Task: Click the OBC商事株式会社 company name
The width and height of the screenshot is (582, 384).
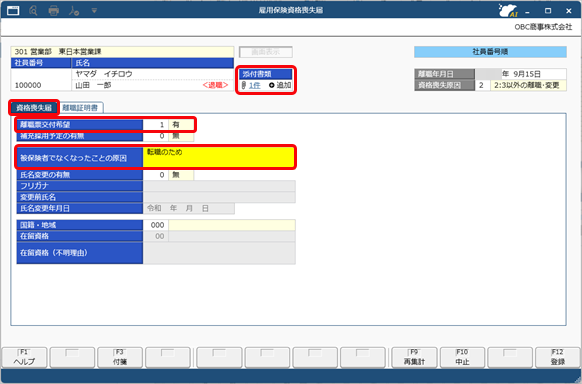Action: tap(543, 27)
